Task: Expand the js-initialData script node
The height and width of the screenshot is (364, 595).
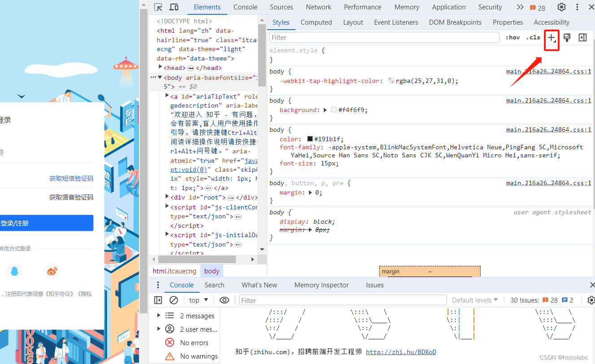Action: 167,234
